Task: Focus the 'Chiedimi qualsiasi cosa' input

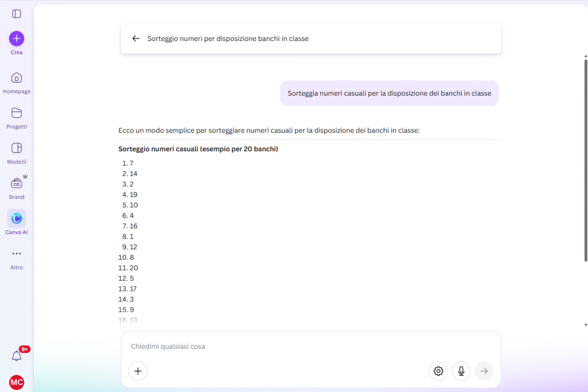Action: (311, 346)
